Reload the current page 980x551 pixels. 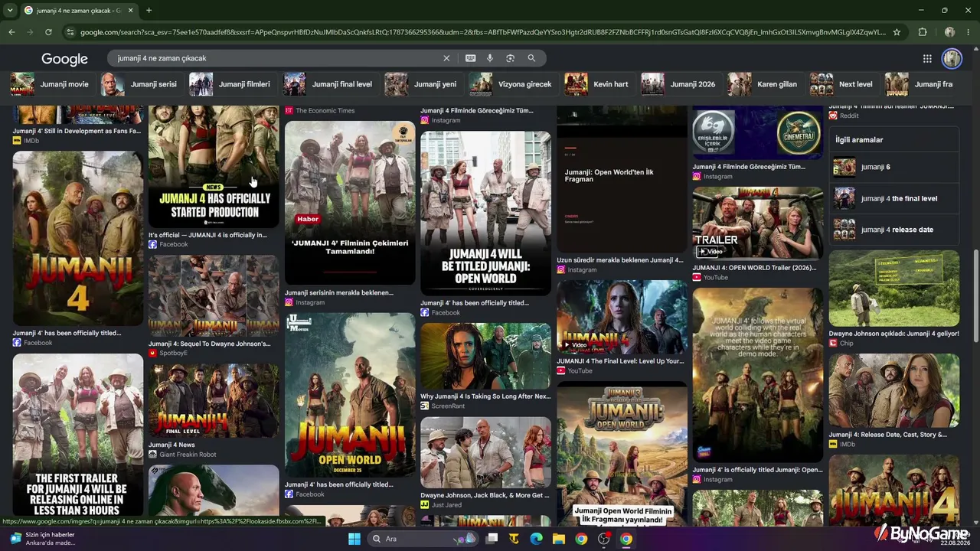pos(48,32)
